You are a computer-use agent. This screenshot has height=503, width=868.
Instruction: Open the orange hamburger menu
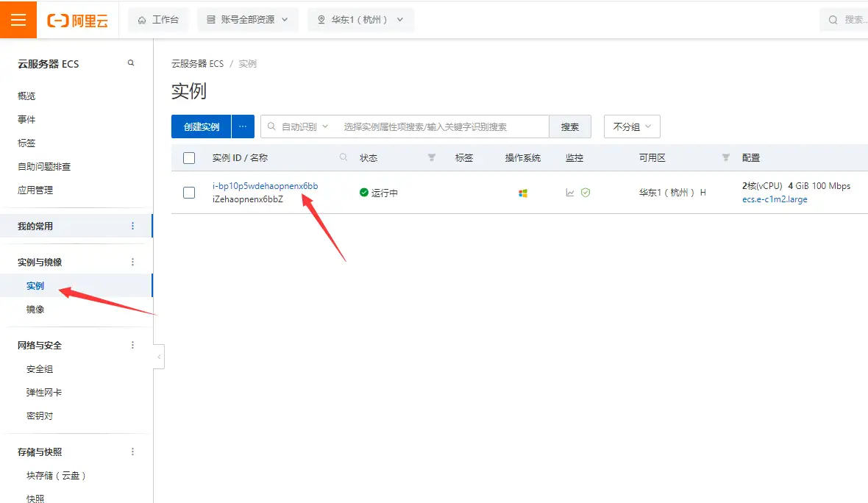point(18,20)
